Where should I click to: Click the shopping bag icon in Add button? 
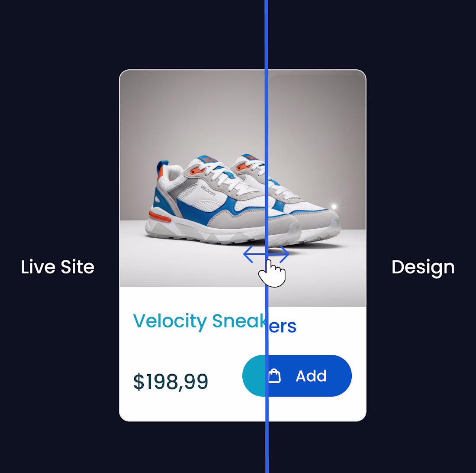(x=274, y=376)
